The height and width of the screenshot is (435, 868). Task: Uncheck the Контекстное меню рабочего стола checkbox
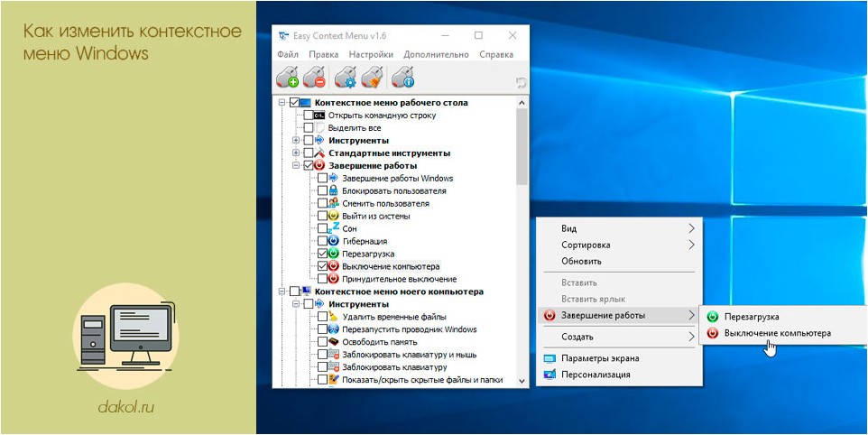click(294, 102)
